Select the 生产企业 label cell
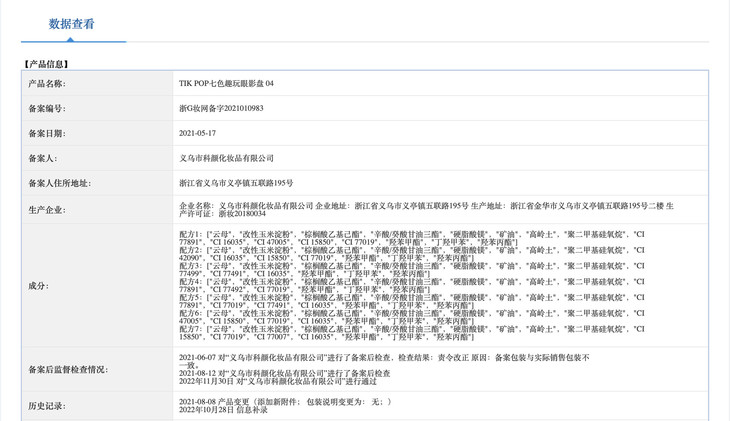The height and width of the screenshot is (421, 730). (47, 210)
